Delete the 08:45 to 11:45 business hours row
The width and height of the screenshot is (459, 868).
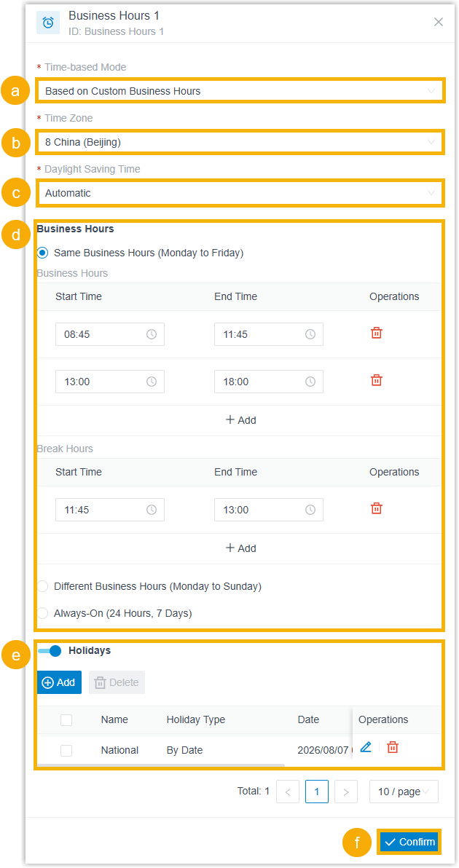(377, 333)
